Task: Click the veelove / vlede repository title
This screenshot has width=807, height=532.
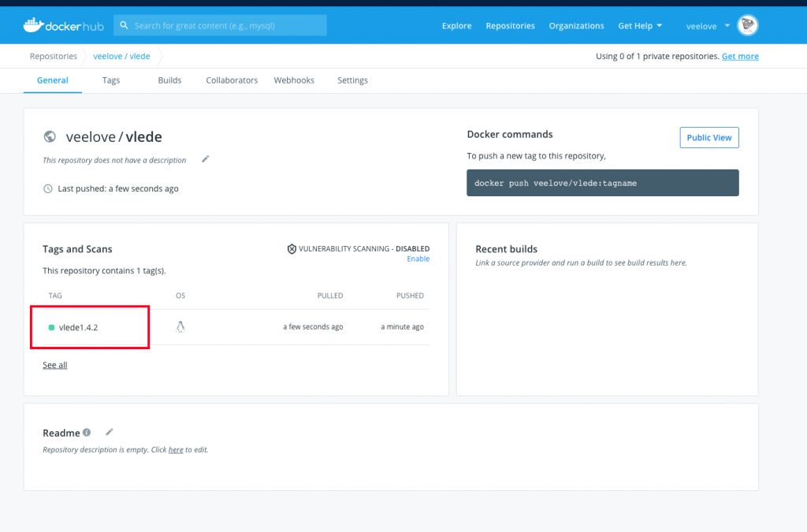Action: tap(113, 137)
